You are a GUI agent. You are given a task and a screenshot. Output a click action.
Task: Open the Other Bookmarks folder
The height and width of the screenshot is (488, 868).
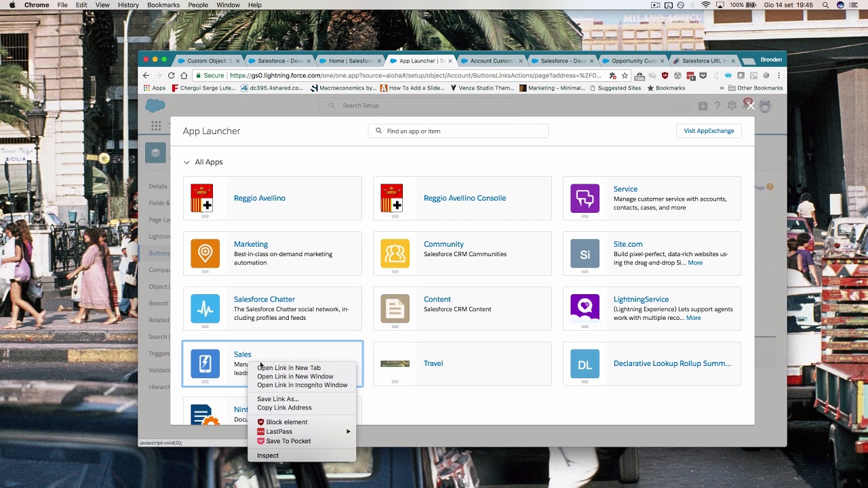(x=755, y=88)
